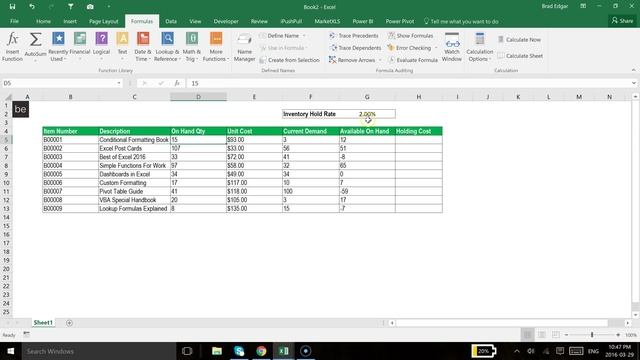Open Math & Trig functions
The height and width of the screenshot is (360, 640).
[x=191, y=47]
